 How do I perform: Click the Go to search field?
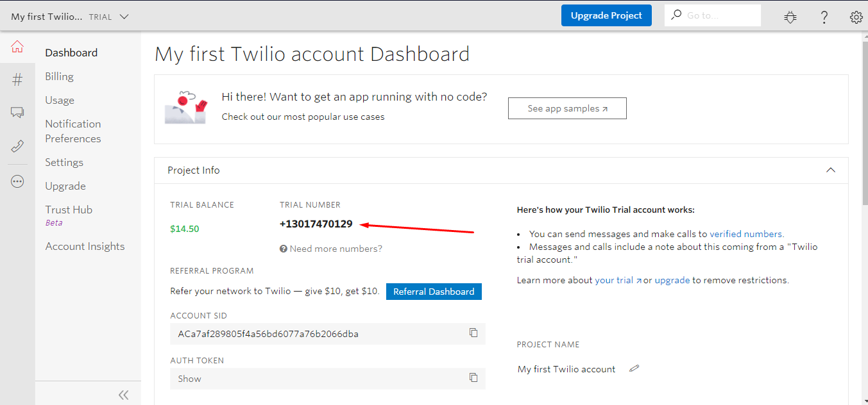(x=719, y=15)
